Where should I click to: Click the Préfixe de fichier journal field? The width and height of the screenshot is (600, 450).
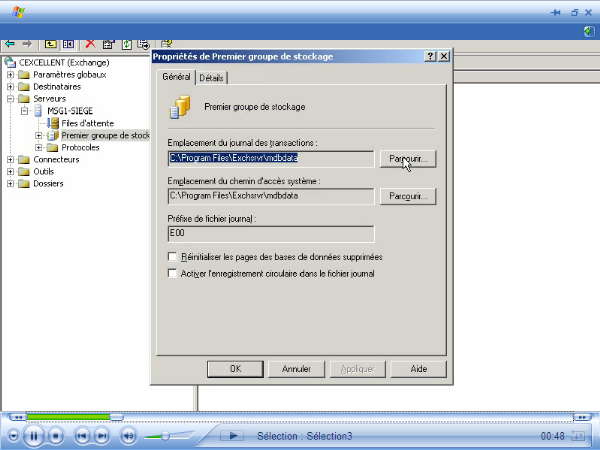coord(271,233)
